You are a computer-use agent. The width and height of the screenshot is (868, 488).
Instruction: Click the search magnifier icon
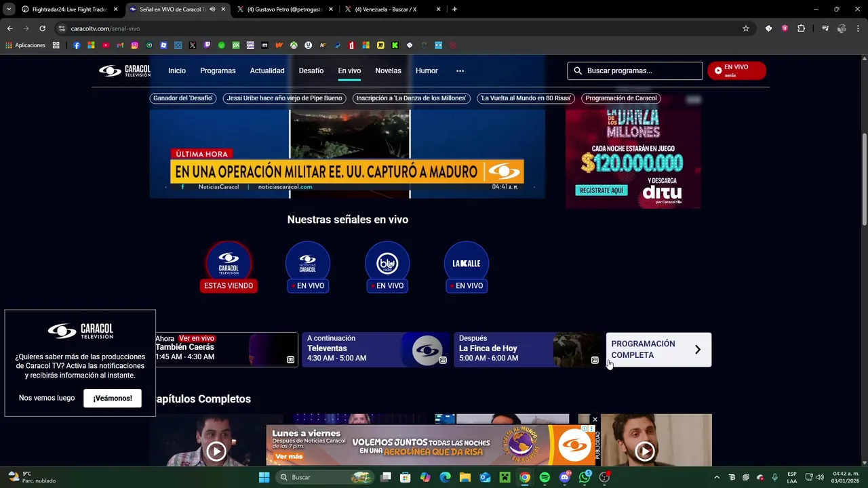coord(578,70)
